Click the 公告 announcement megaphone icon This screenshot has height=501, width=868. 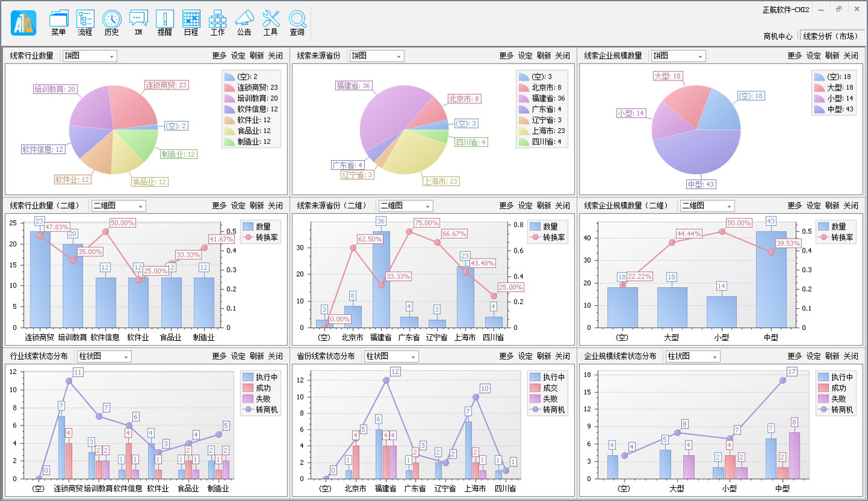pyautogui.click(x=244, y=23)
